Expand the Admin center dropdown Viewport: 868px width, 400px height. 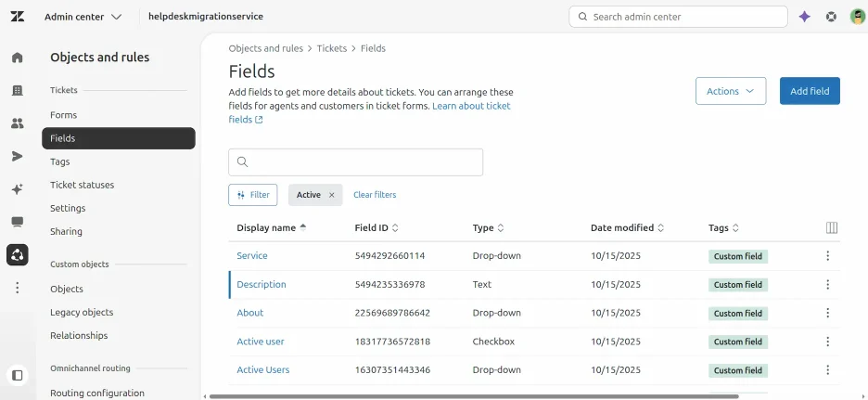coord(83,17)
